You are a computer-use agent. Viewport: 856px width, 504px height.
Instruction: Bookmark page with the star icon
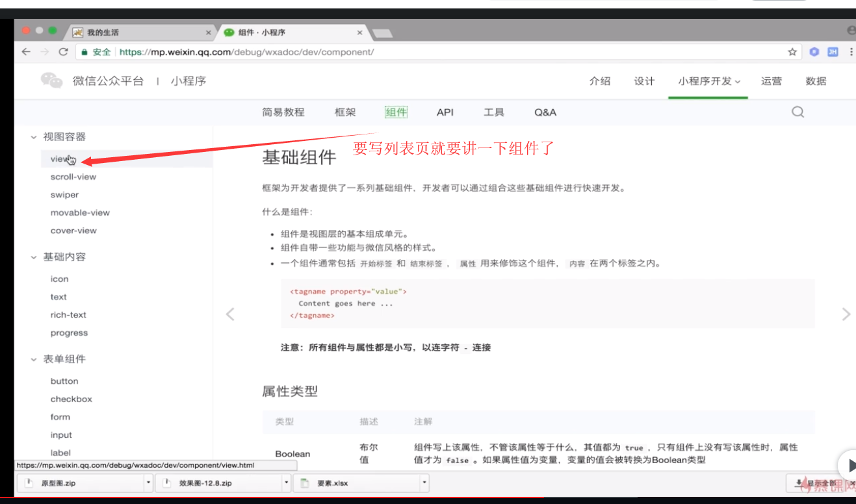point(792,52)
